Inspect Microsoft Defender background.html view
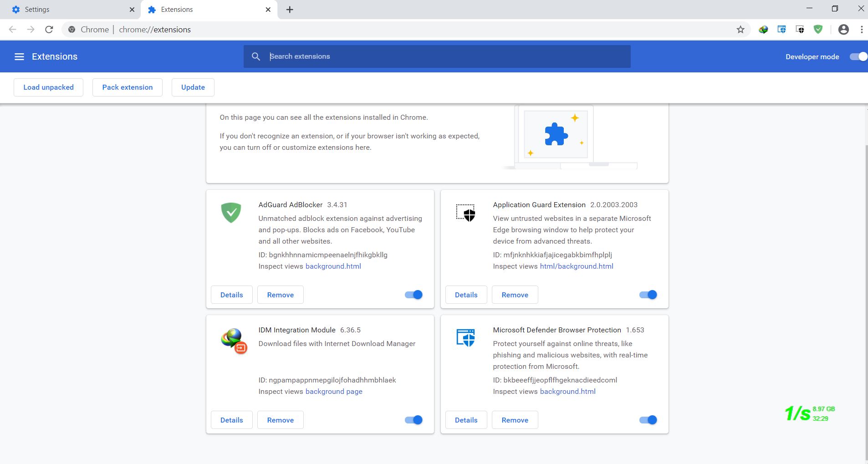868x464 pixels. [x=567, y=392]
